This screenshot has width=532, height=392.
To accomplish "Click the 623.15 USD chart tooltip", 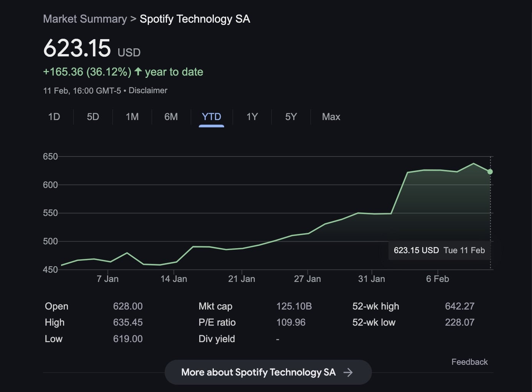I will pos(439,250).
